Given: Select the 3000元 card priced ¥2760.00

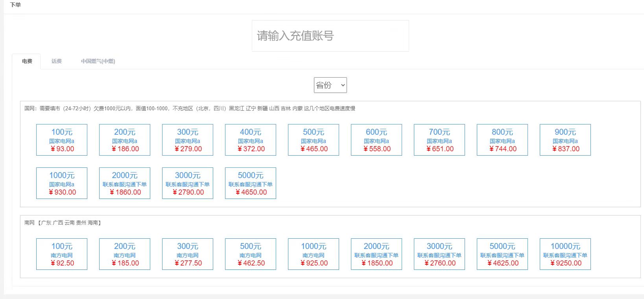Looking at the screenshot, I should 439,254.
